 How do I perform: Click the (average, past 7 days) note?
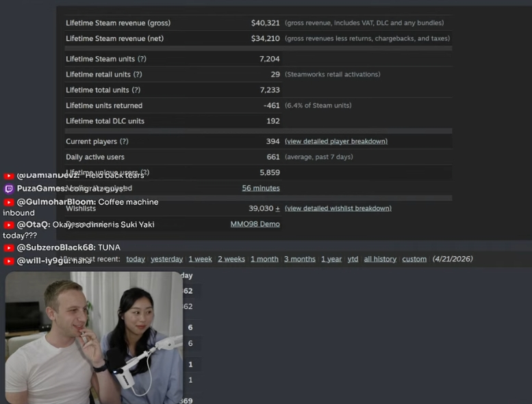(x=319, y=157)
